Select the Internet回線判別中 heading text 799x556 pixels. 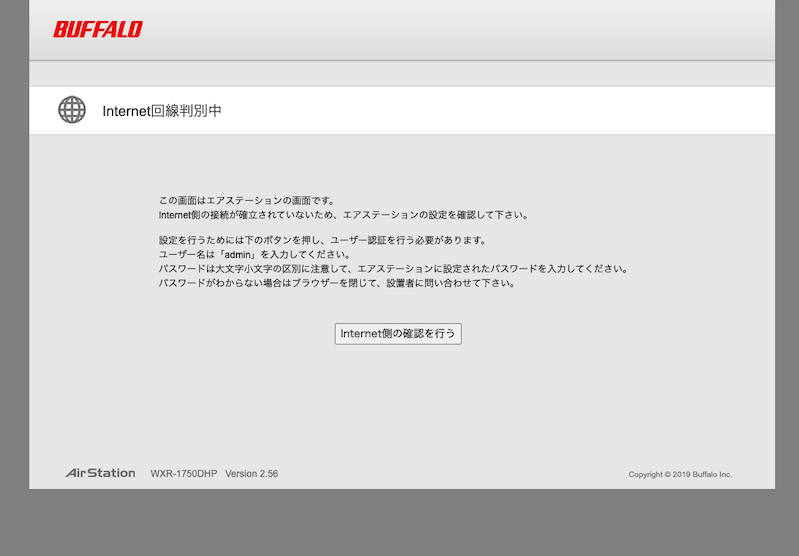(x=162, y=111)
